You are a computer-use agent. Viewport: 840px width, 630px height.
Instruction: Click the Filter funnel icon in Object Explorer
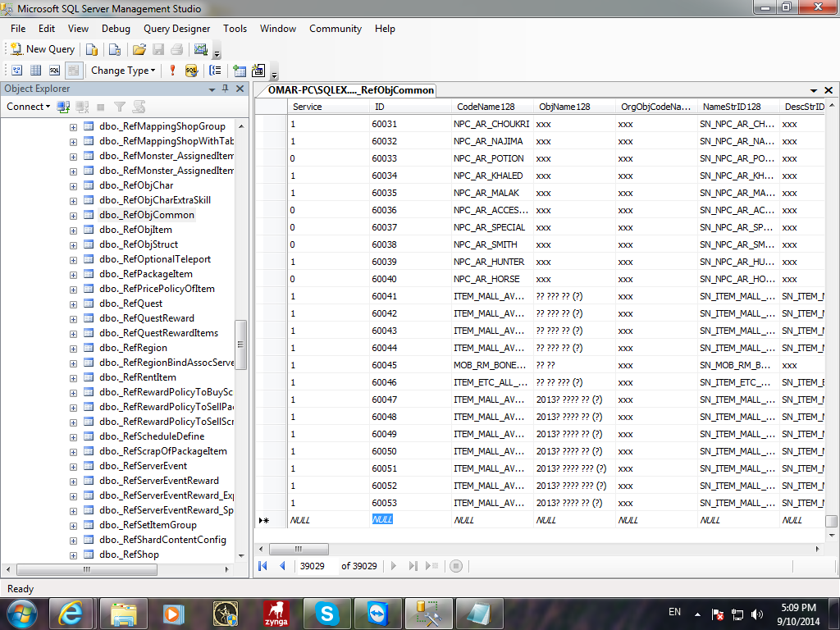point(120,107)
